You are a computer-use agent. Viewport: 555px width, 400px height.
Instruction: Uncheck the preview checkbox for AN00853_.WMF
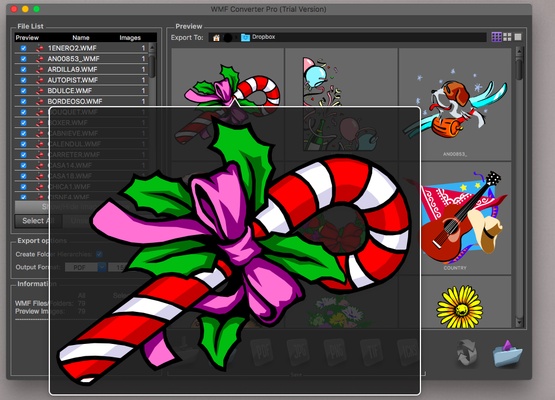click(23, 59)
